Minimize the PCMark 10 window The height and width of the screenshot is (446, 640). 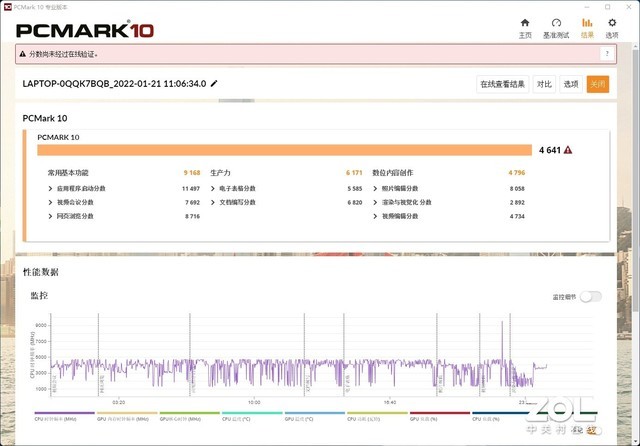pyautogui.click(x=587, y=7)
